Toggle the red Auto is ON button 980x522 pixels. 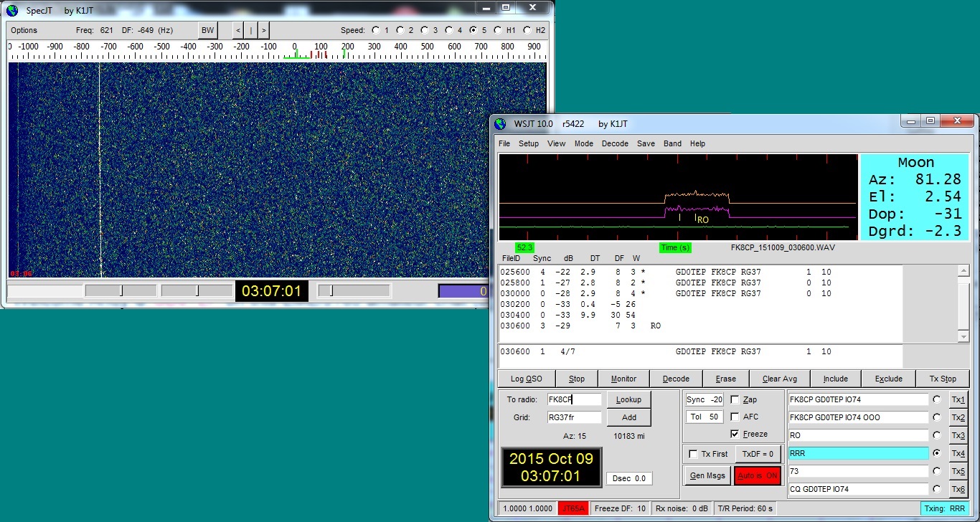757,475
